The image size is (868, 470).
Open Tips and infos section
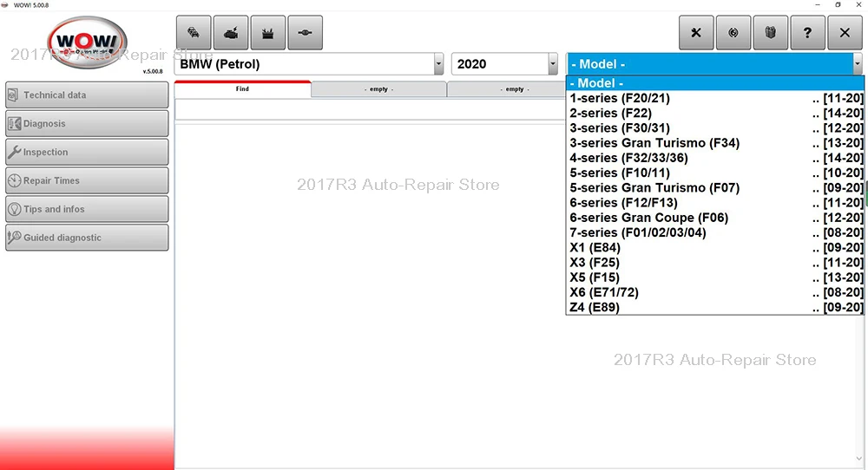coord(87,209)
